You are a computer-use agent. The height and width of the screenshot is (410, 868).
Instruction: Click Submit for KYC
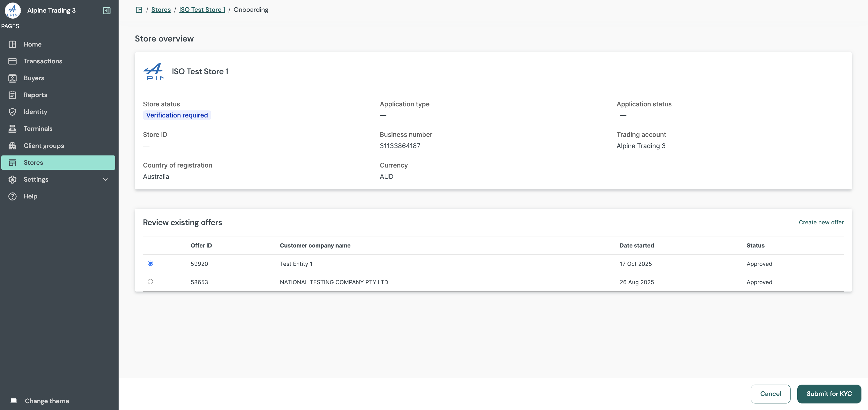[829, 393]
